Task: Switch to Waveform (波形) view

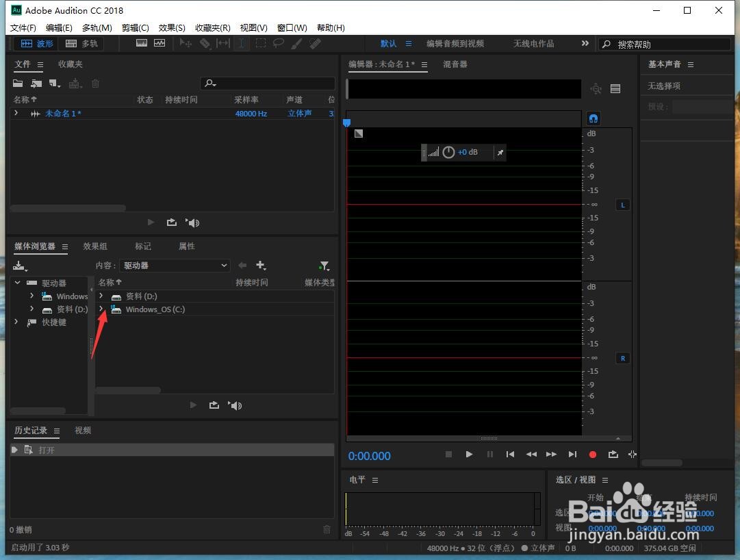Action: [37, 44]
